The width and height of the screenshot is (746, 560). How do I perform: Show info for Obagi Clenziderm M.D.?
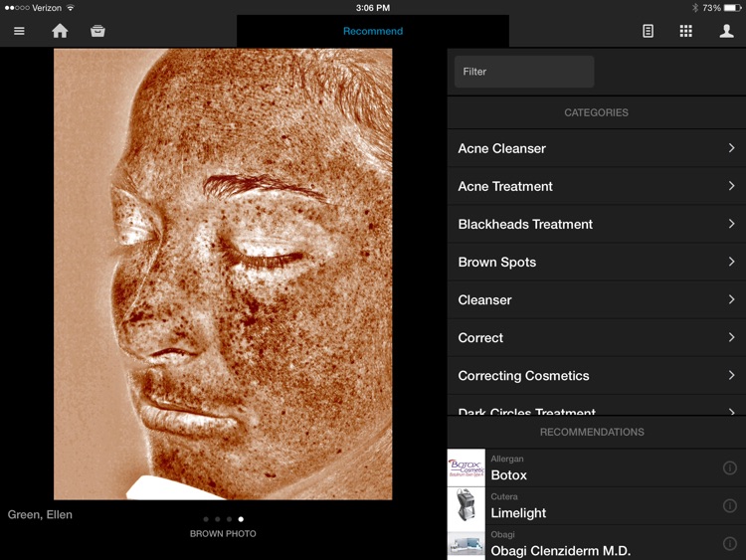729,544
